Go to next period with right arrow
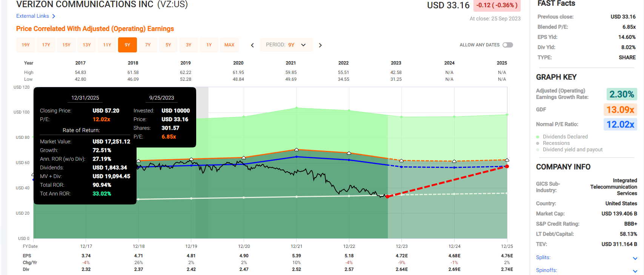 [320, 45]
